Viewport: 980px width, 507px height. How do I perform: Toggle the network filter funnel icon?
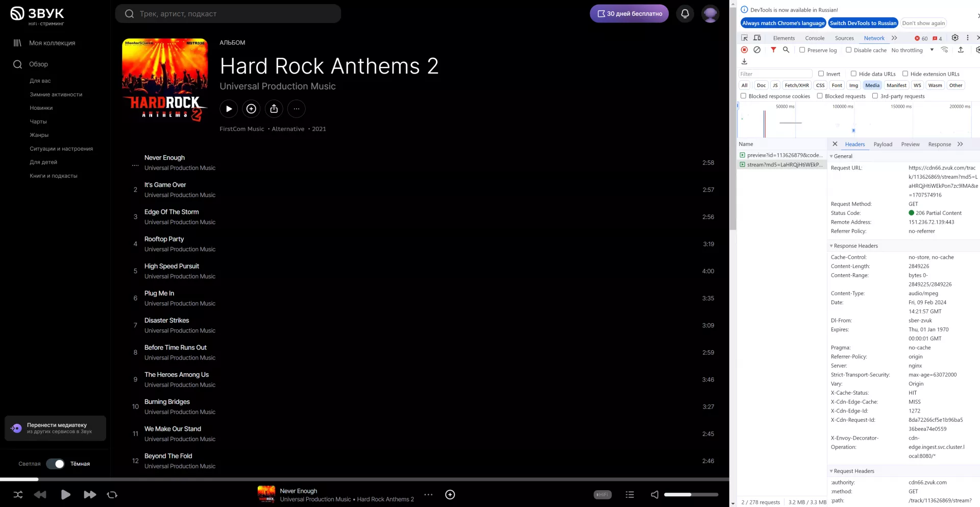[773, 50]
